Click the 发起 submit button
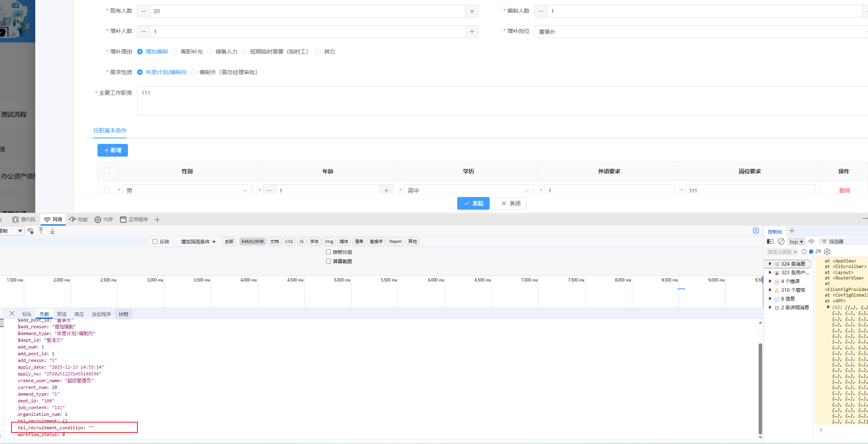Image resolution: width=868 pixels, height=444 pixels. point(473,203)
